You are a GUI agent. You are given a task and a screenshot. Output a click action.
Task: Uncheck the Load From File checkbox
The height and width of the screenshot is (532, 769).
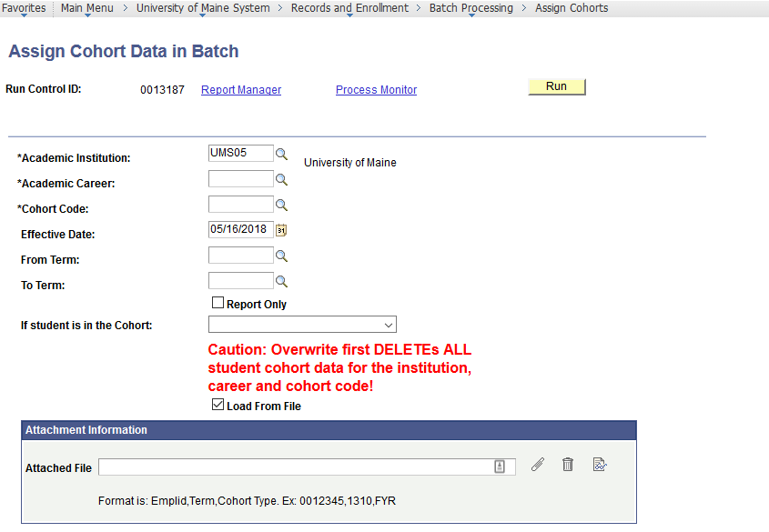pyautogui.click(x=218, y=405)
